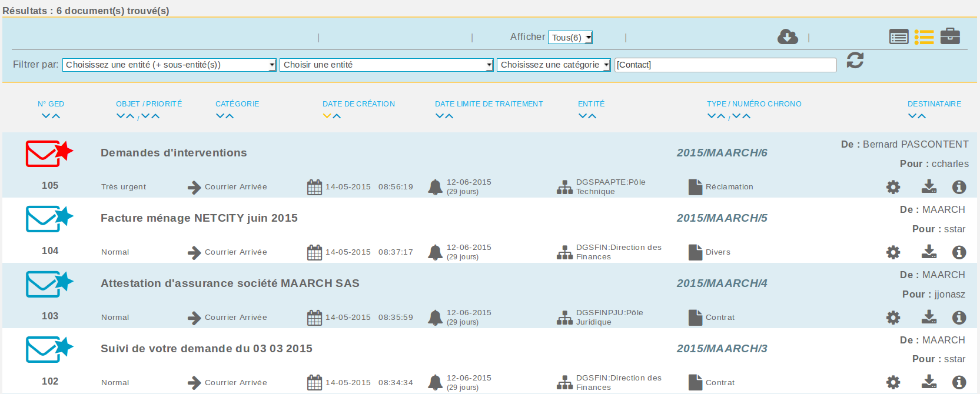Download the document numbered 102
Image resolution: width=980 pixels, height=394 pixels.
[929, 382]
